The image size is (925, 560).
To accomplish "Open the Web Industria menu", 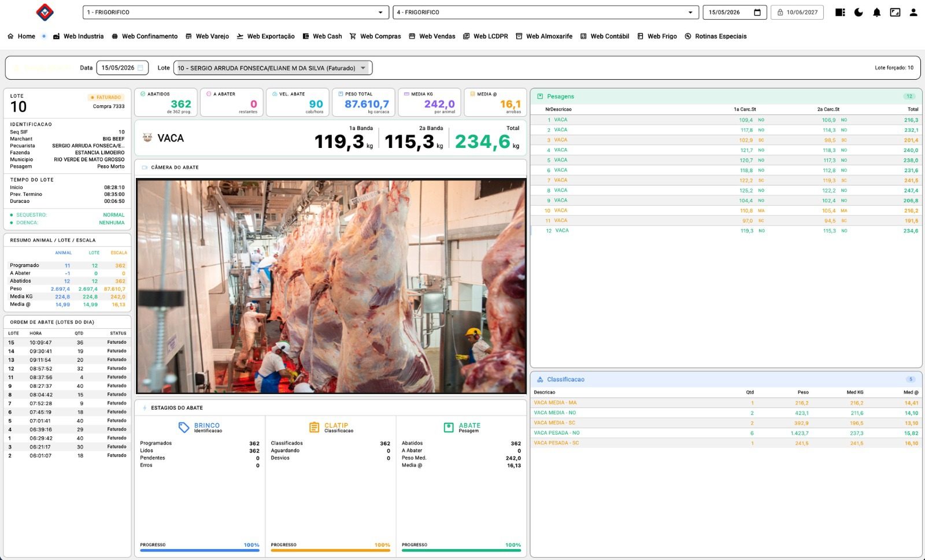I will [78, 36].
